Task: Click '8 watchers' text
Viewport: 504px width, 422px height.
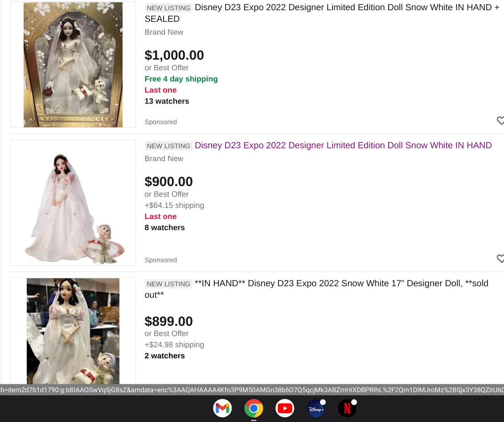Action: (x=164, y=228)
